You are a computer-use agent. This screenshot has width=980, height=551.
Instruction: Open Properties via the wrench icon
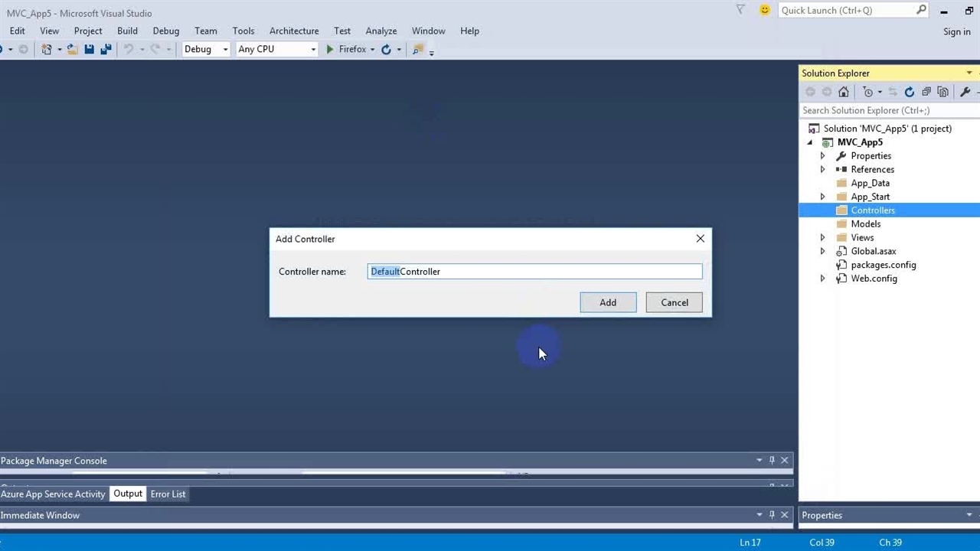(x=965, y=92)
